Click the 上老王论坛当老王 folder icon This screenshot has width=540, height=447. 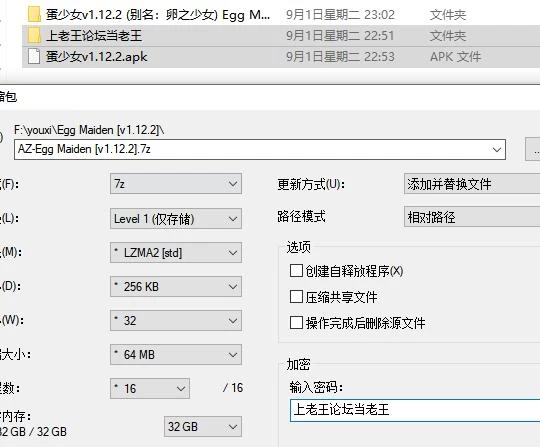[34, 35]
